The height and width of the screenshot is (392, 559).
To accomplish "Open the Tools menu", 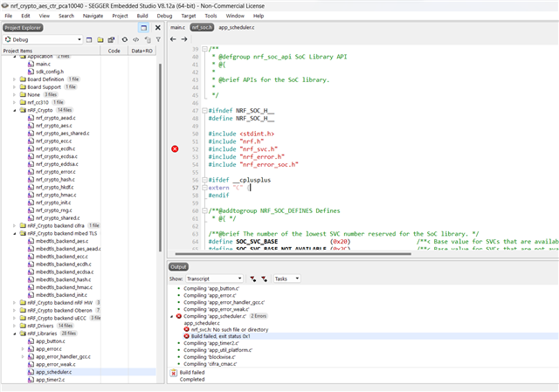I will 210,16.
